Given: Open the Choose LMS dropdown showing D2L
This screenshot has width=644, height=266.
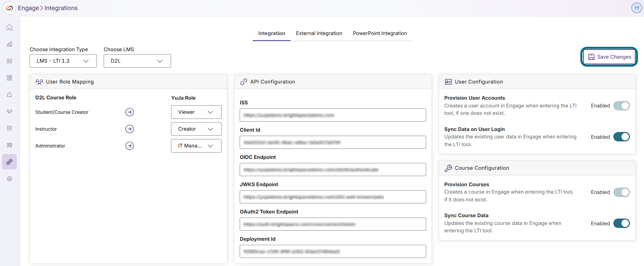Looking at the screenshot, I should point(137,61).
